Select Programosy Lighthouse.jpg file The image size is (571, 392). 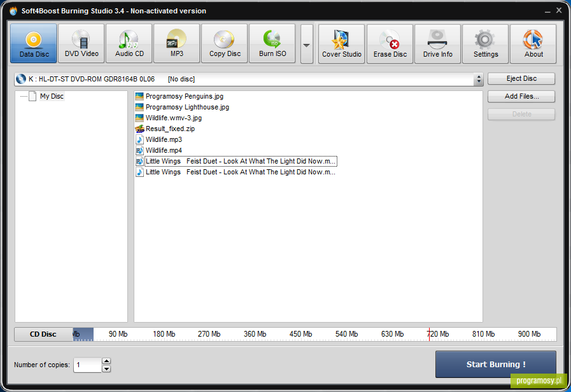coord(187,108)
